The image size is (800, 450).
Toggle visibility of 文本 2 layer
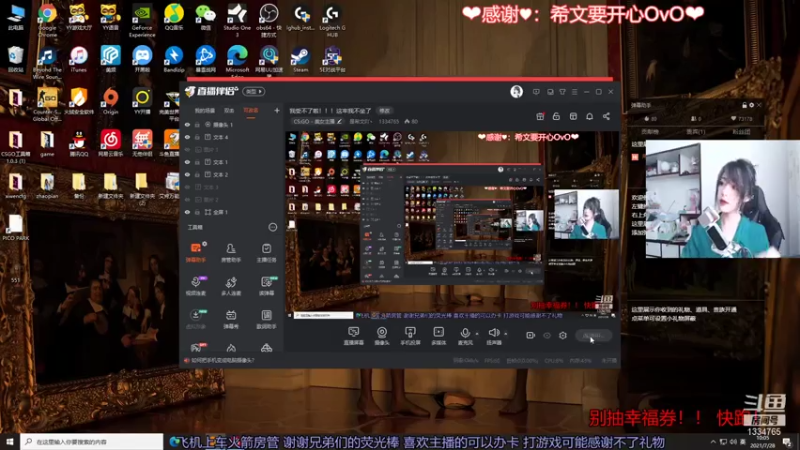coord(187,174)
